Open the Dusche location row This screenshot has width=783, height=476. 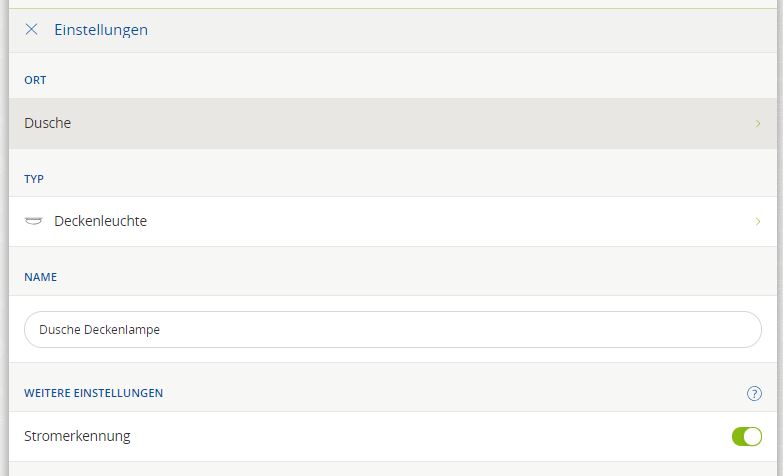(390, 124)
